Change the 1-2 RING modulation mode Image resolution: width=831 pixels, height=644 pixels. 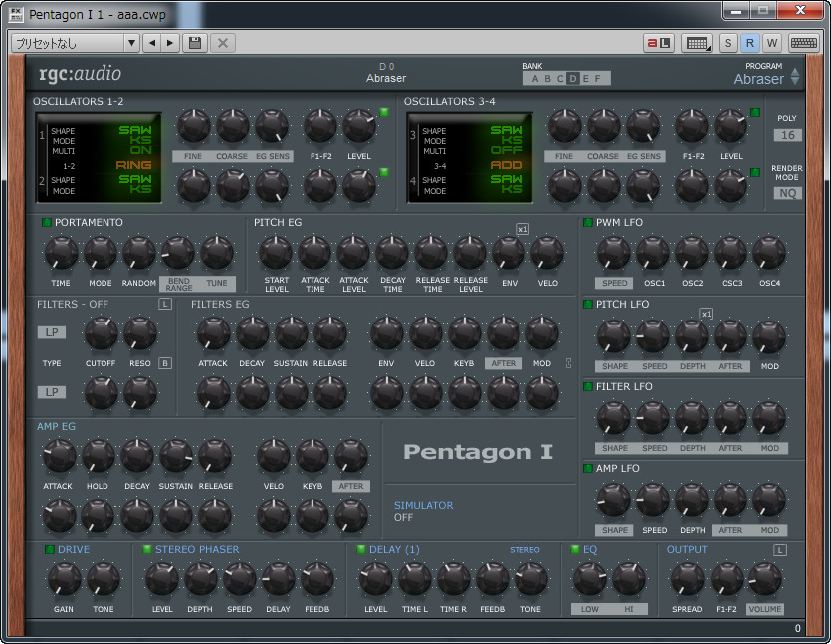coord(134,165)
